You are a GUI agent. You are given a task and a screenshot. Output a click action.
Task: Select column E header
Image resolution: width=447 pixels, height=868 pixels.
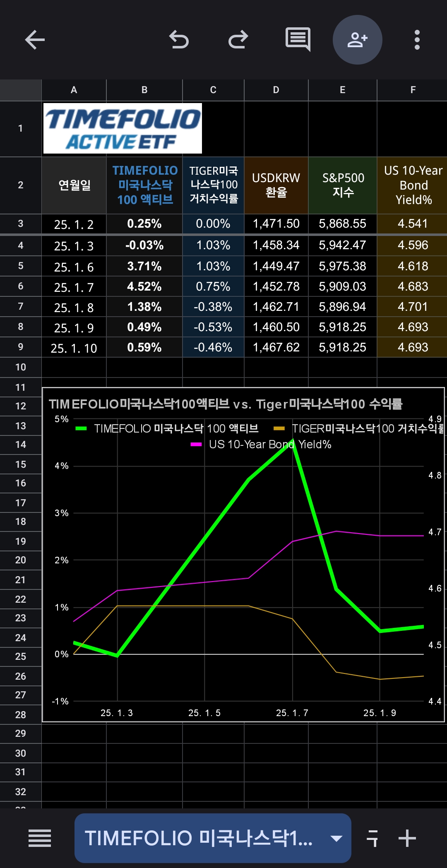click(343, 90)
